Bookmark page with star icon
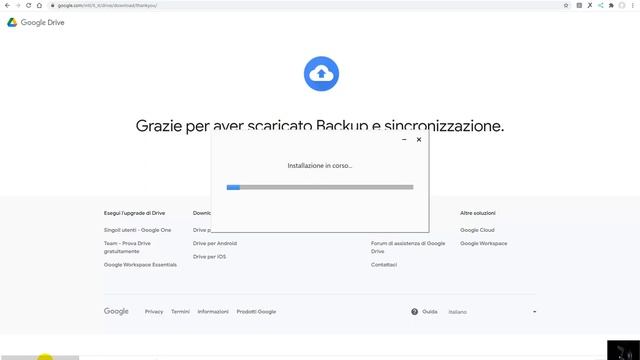Viewport: 640px width, 360px height. point(566,5)
